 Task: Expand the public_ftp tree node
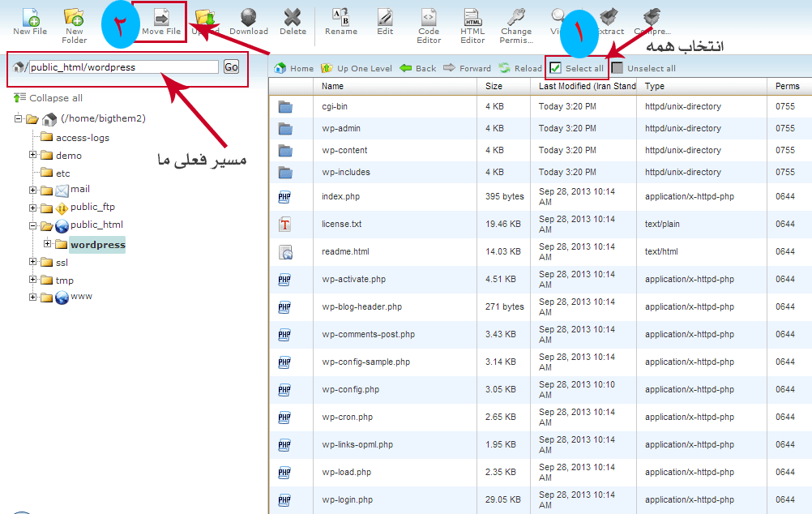(x=32, y=208)
